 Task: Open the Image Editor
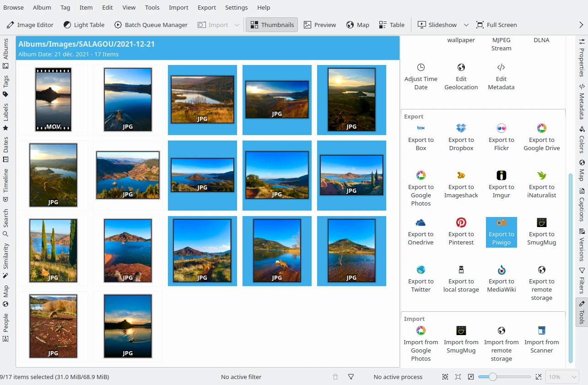coord(30,25)
